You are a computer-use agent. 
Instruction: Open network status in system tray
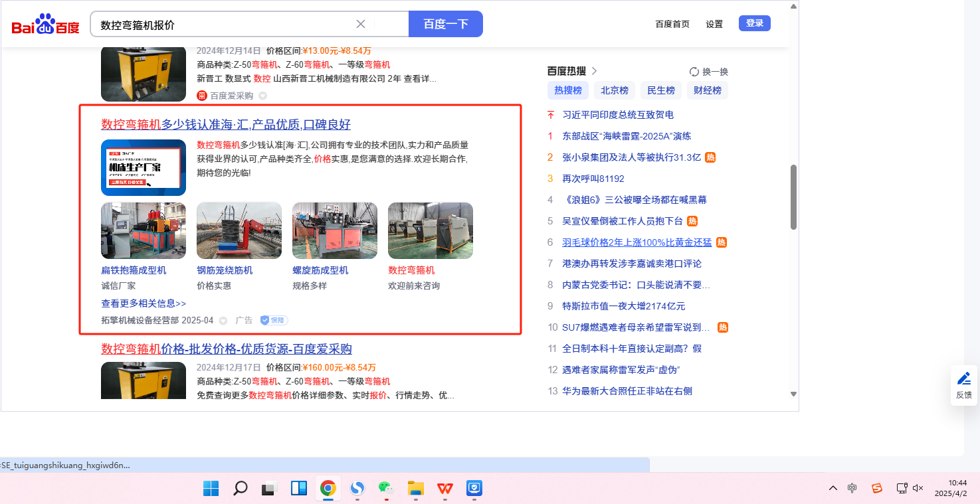pyautogui.click(x=902, y=488)
